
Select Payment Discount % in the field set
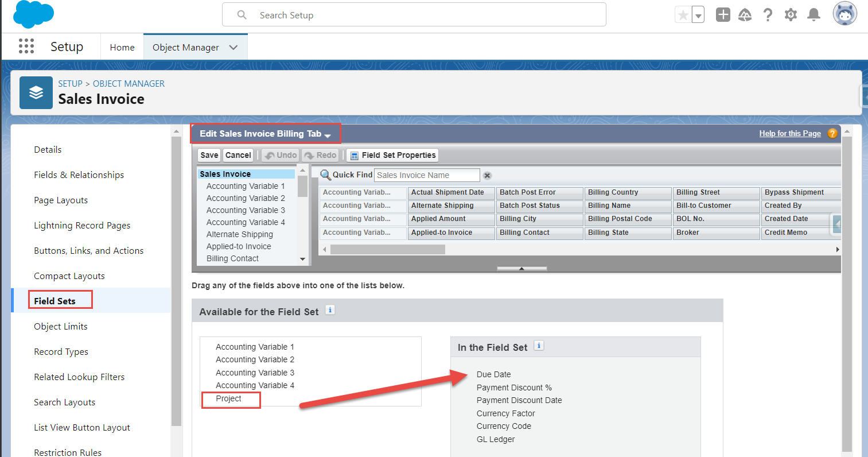click(514, 388)
